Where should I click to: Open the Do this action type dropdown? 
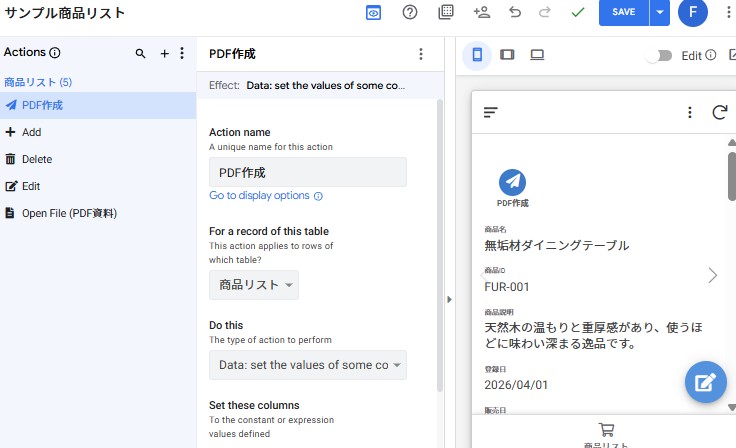pos(307,365)
